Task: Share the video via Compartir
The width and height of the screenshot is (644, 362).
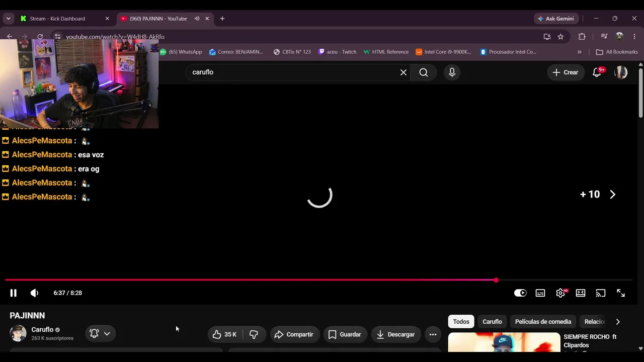Action: click(294, 334)
